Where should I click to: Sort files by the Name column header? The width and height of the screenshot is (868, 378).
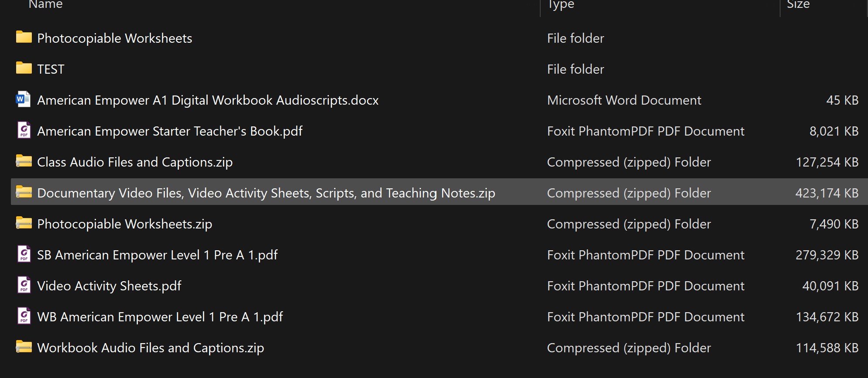46,5
